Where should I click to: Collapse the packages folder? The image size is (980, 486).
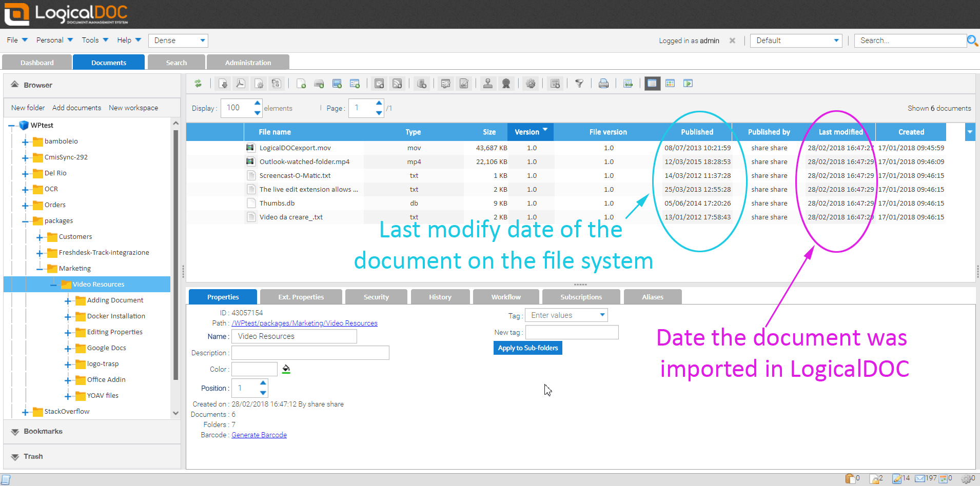(25, 221)
